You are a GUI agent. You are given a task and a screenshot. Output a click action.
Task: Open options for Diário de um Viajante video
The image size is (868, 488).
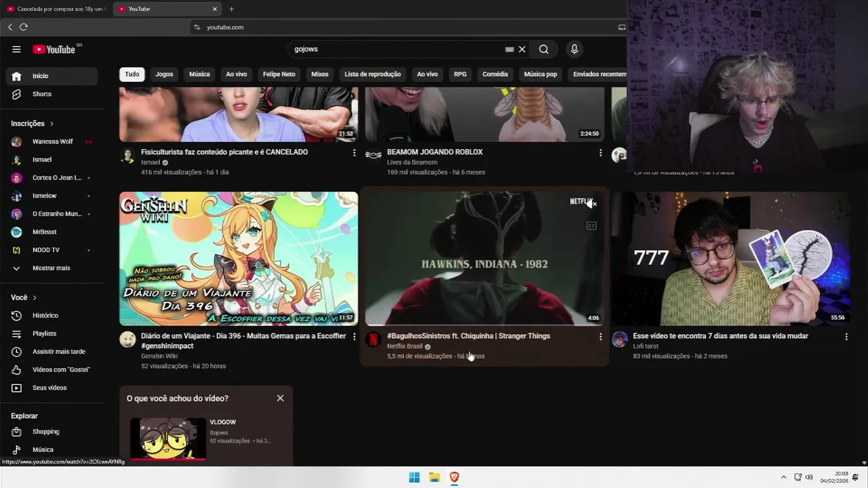tap(354, 337)
